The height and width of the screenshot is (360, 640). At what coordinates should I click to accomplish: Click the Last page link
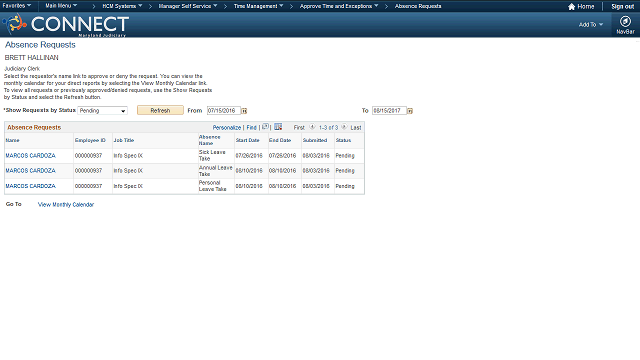356,127
